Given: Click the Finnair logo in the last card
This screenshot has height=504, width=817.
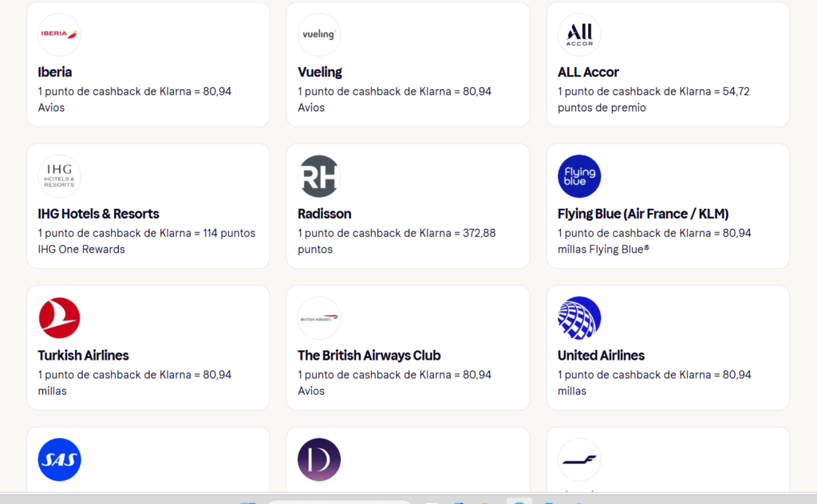Looking at the screenshot, I should pos(579,459).
